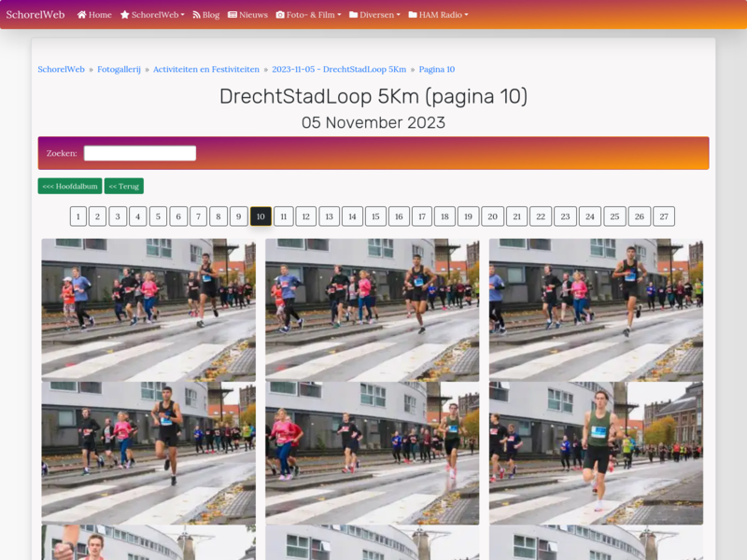
Task: Go to gallery page 12
Action: (306, 217)
